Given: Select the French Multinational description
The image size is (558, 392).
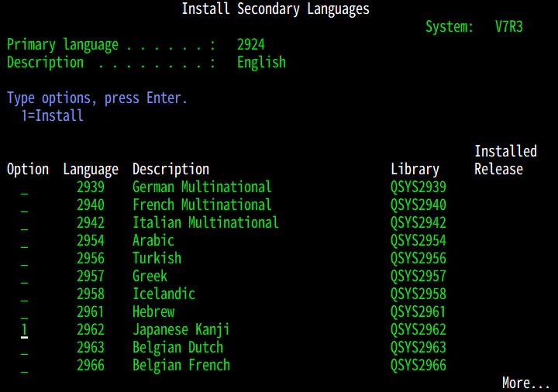Looking at the screenshot, I should 201,205.
